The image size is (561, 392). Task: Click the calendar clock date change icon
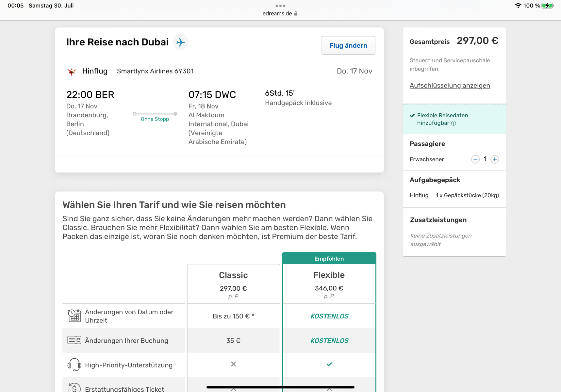coord(74,316)
